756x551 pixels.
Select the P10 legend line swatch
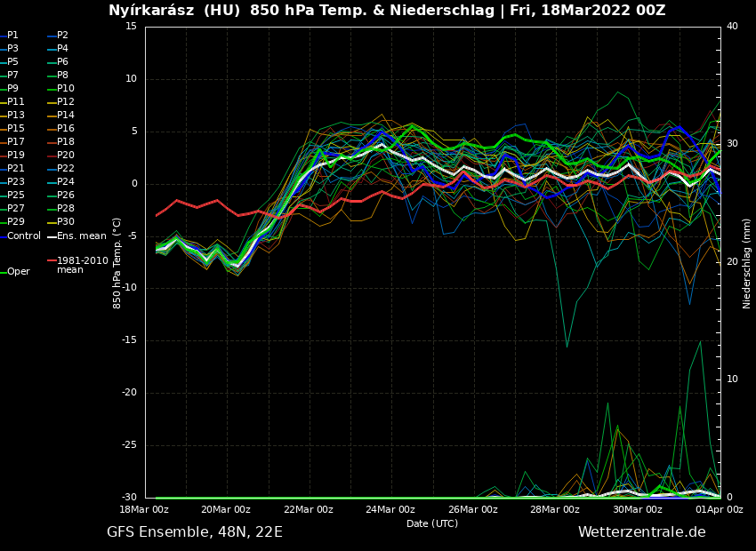[51, 89]
